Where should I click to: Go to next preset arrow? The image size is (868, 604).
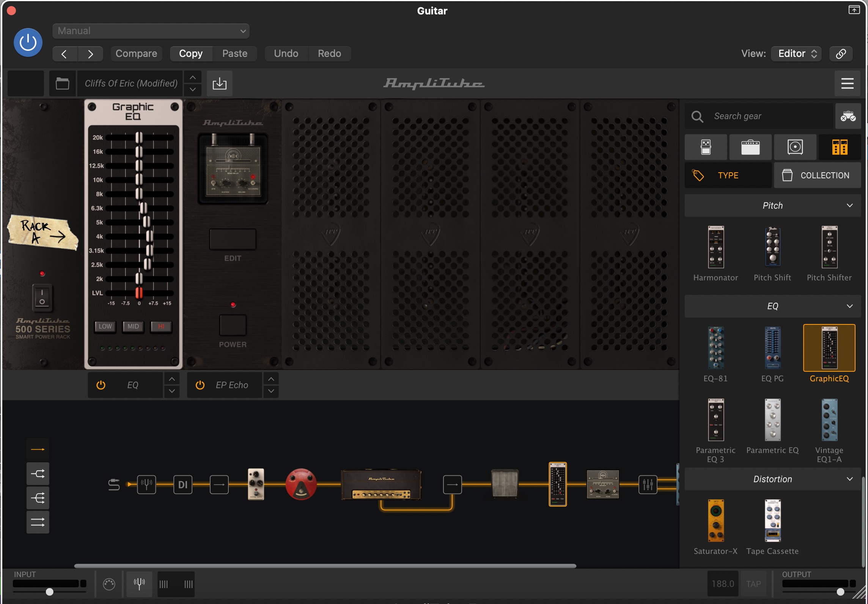[x=90, y=54]
